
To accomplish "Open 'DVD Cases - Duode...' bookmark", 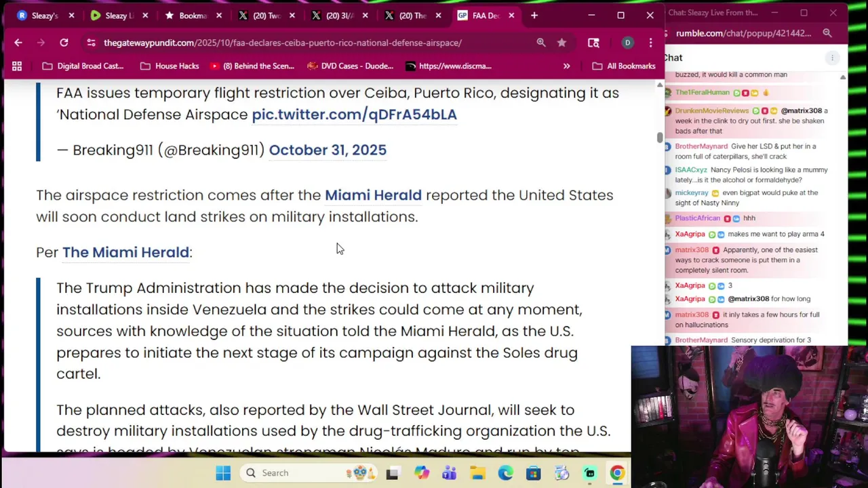I will pyautogui.click(x=350, y=66).
